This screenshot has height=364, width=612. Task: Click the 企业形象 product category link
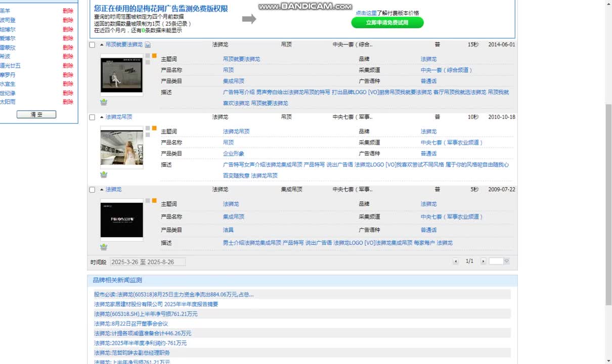[x=234, y=154]
